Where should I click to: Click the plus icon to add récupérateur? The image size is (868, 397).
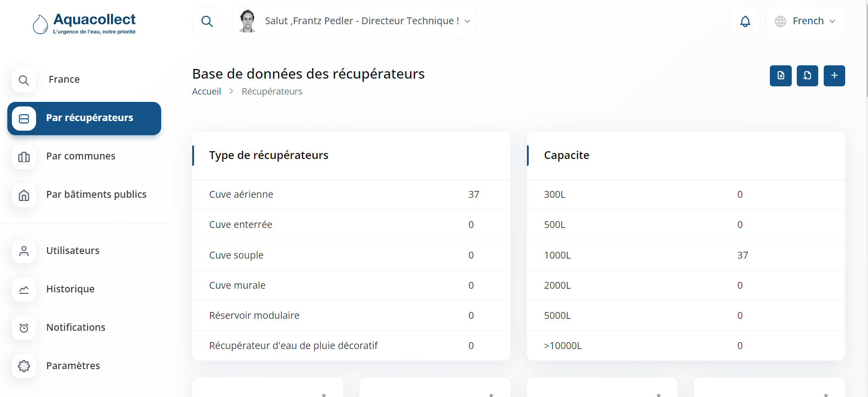tap(834, 76)
